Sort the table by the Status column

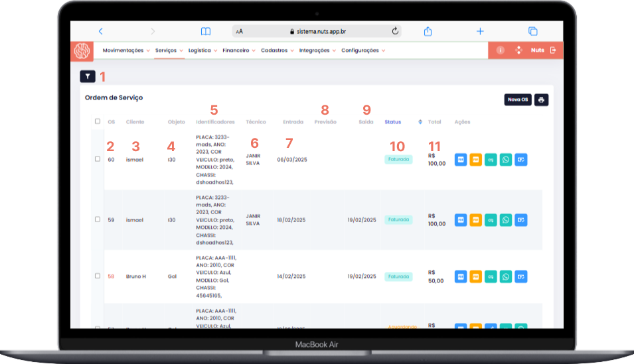(393, 122)
